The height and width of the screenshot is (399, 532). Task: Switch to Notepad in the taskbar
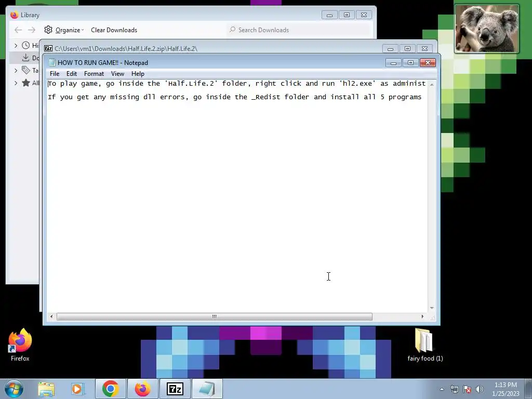coord(207,389)
